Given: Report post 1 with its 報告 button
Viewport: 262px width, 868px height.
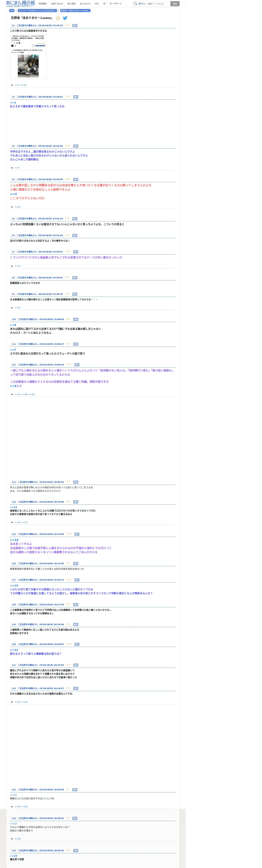Looking at the screenshot, I should [75, 26].
